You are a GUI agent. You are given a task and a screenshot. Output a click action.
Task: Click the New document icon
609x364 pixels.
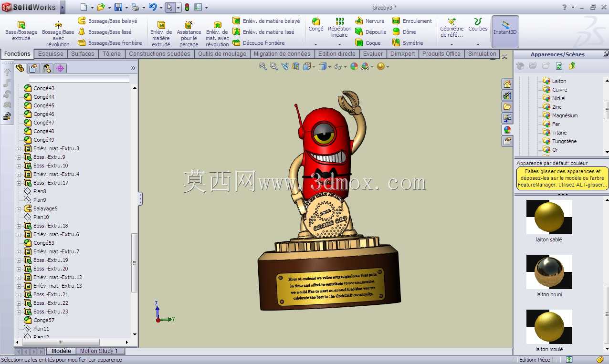click(84, 8)
